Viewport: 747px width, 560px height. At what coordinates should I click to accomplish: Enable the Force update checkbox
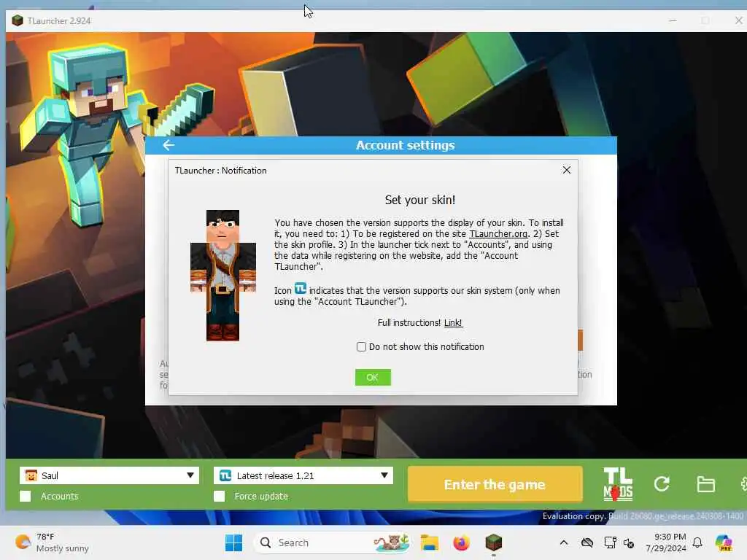[219, 496]
